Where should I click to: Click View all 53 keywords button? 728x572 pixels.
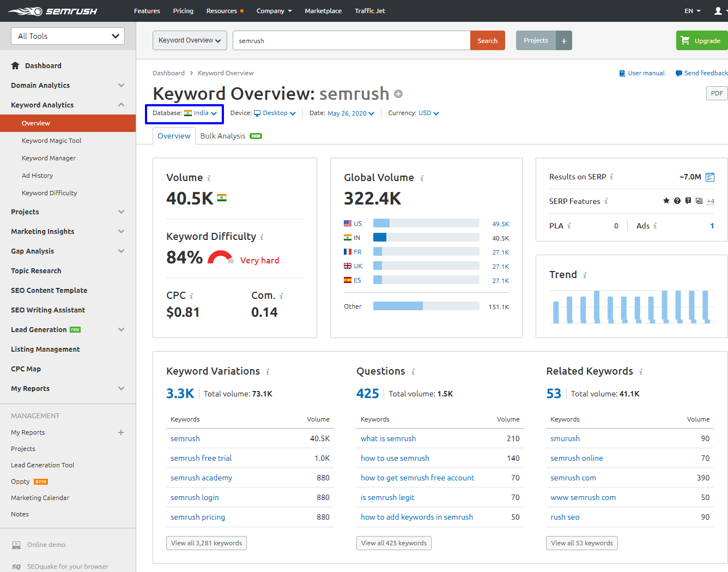(582, 543)
